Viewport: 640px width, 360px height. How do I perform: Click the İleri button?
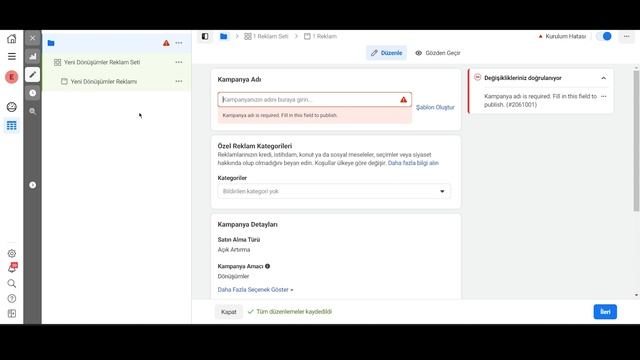tap(605, 312)
